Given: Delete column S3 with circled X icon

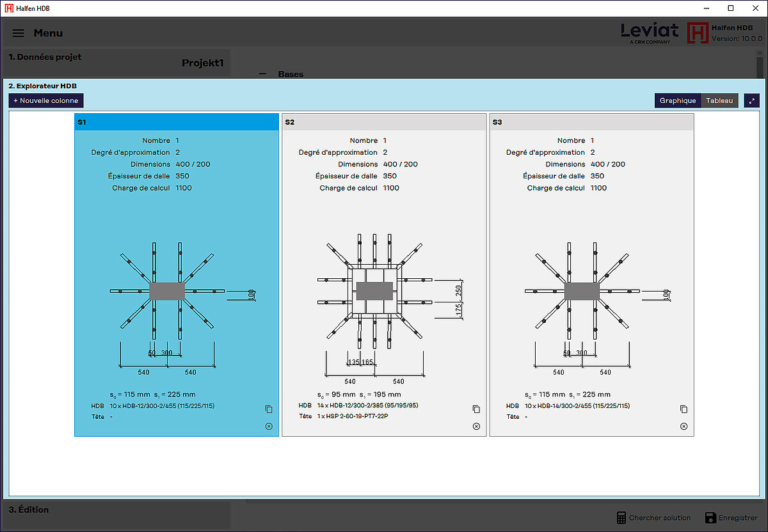Looking at the screenshot, I should (684, 426).
